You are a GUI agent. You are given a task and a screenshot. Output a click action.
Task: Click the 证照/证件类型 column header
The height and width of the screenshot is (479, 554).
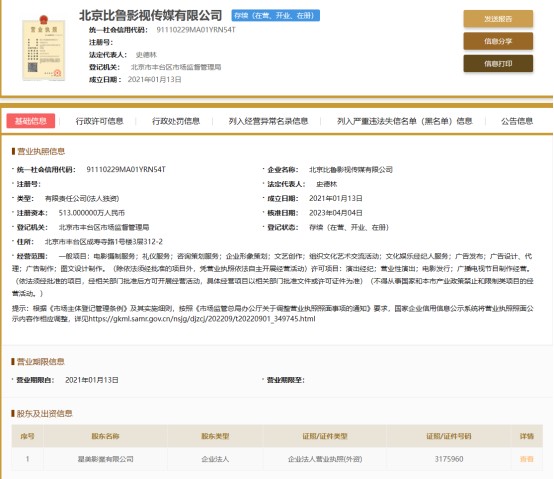point(325,436)
